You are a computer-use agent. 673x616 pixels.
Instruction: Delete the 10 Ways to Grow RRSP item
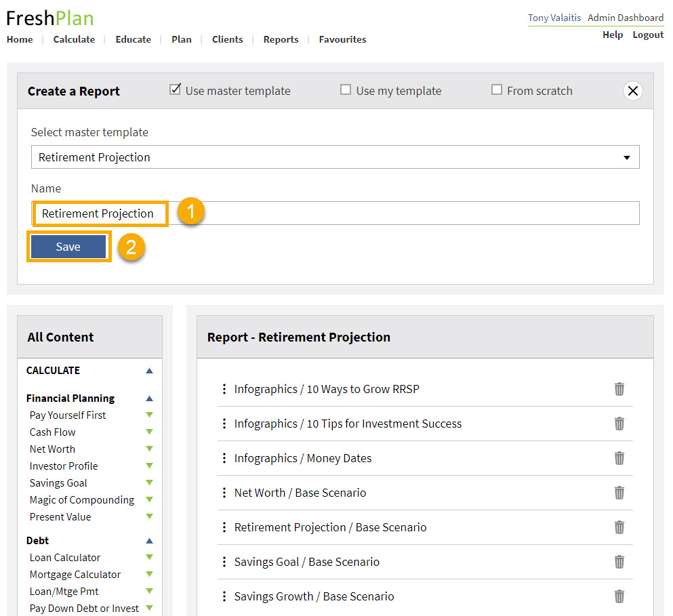(619, 389)
